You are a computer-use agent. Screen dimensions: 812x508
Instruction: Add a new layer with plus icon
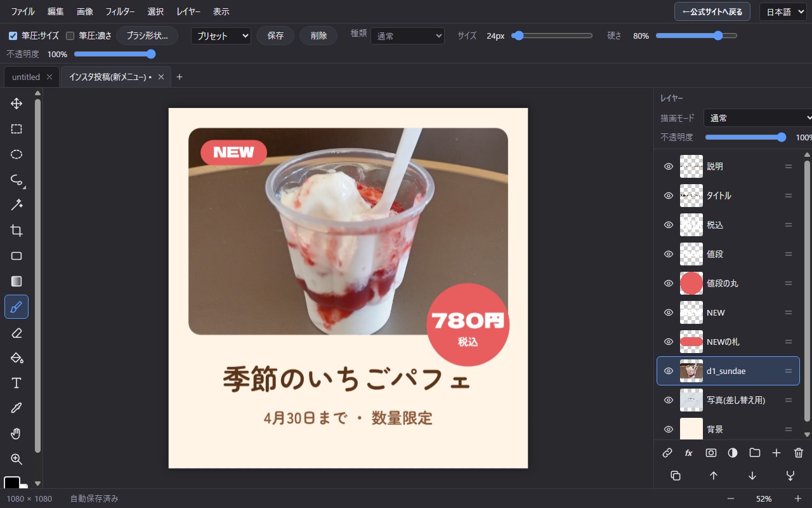click(x=776, y=453)
